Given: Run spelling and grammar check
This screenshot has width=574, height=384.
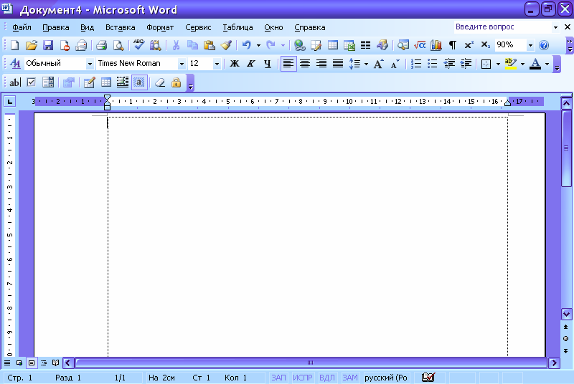Looking at the screenshot, I should coord(138,45).
